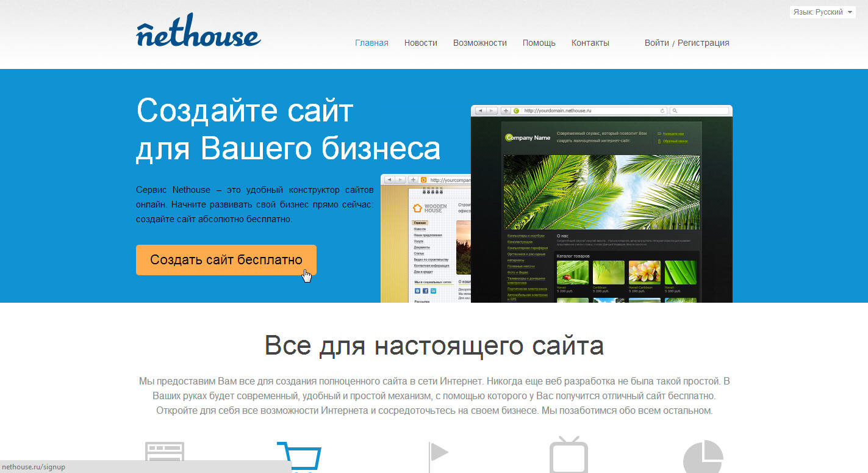Click the blue shopping cart icon
868x473 pixels.
click(x=299, y=457)
